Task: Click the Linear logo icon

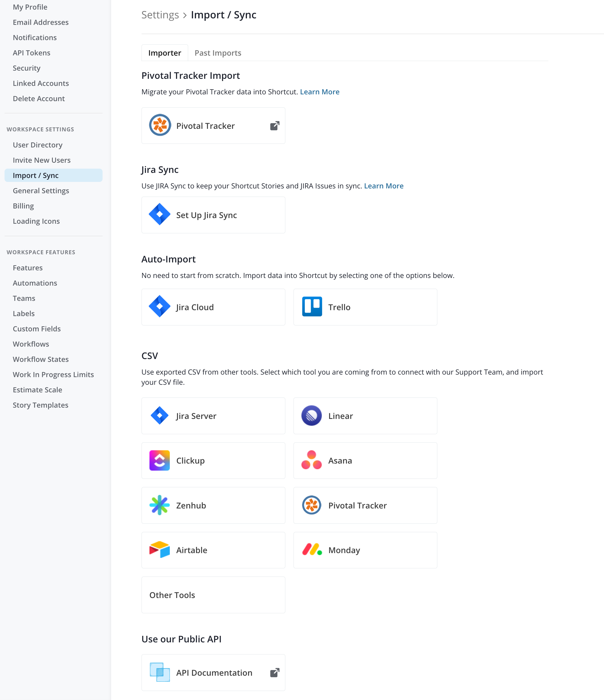Action: (x=311, y=416)
